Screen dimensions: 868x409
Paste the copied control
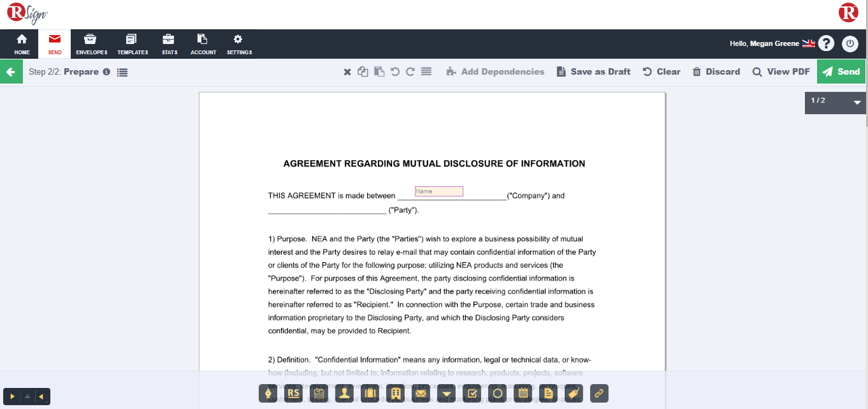tap(379, 71)
